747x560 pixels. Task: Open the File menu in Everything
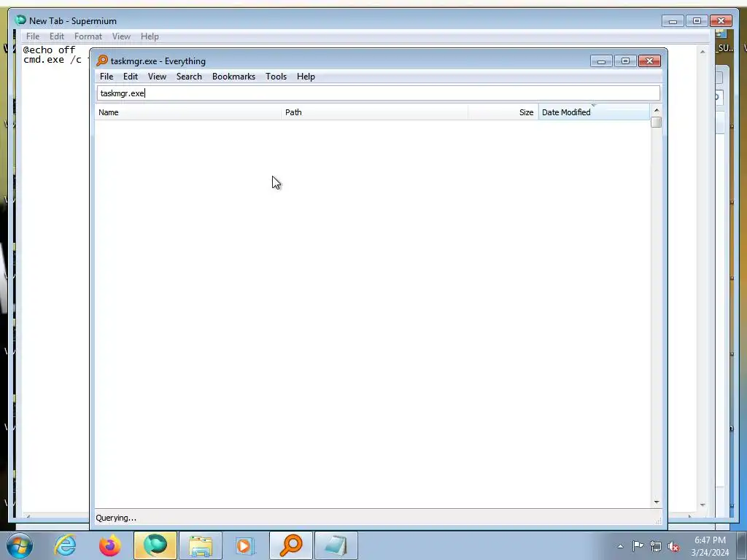pyautogui.click(x=107, y=77)
